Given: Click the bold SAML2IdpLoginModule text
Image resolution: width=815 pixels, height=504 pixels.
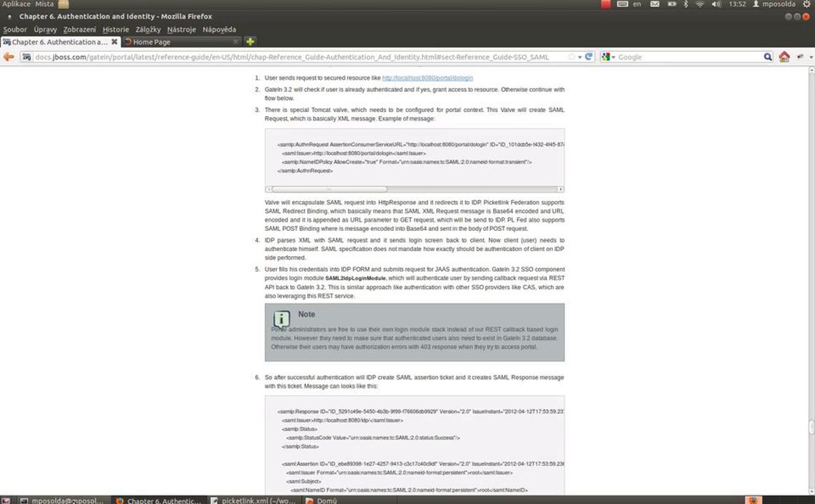Looking at the screenshot, I should click(x=355, y=278).
